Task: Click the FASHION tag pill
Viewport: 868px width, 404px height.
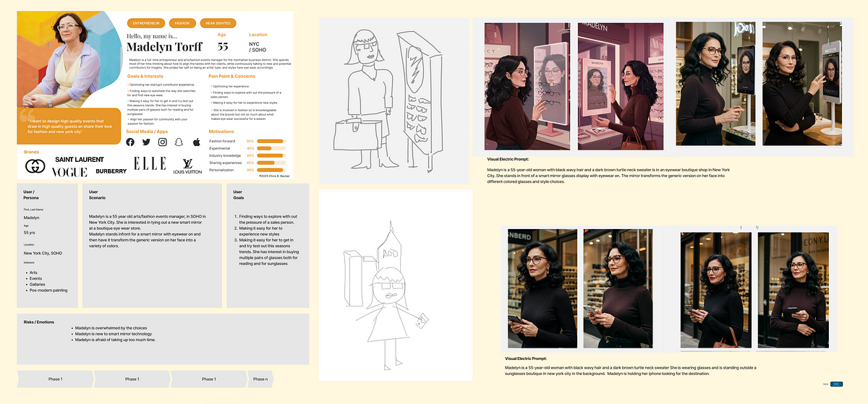Action: tap(181, 23)
